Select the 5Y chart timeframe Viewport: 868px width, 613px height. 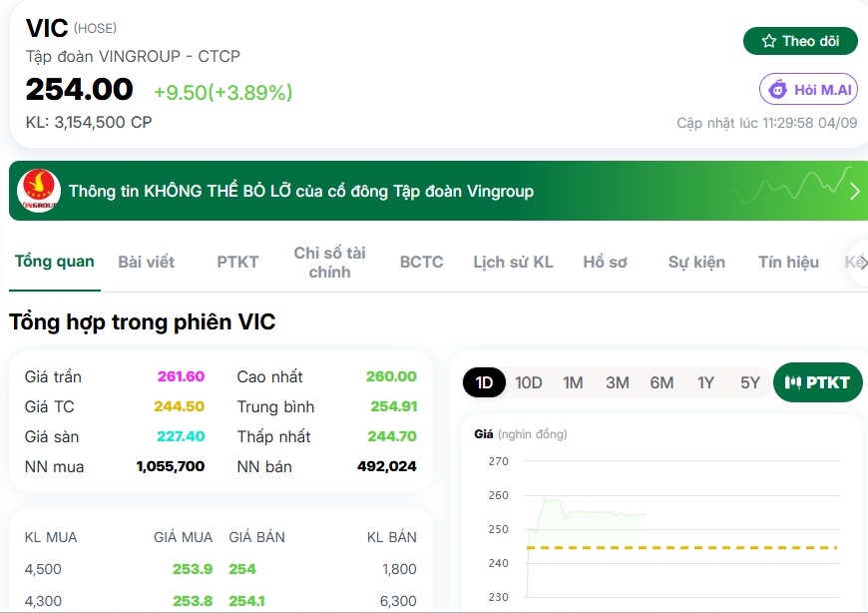[750, 382]
